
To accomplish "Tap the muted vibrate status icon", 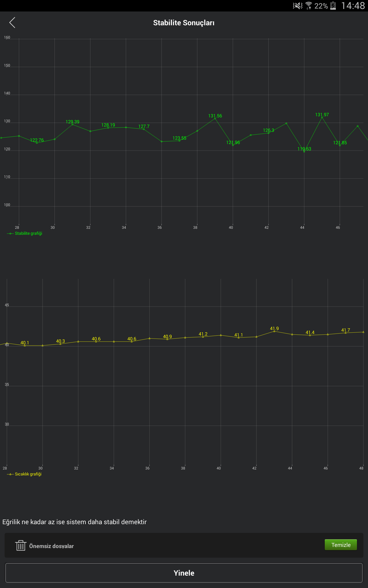I will 297,6.
